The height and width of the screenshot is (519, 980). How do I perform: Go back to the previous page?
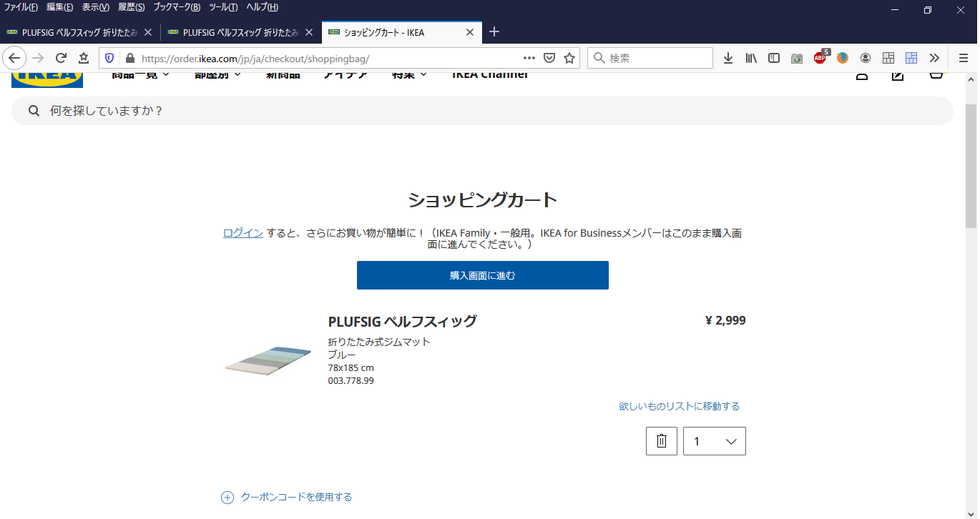point(14,58)
